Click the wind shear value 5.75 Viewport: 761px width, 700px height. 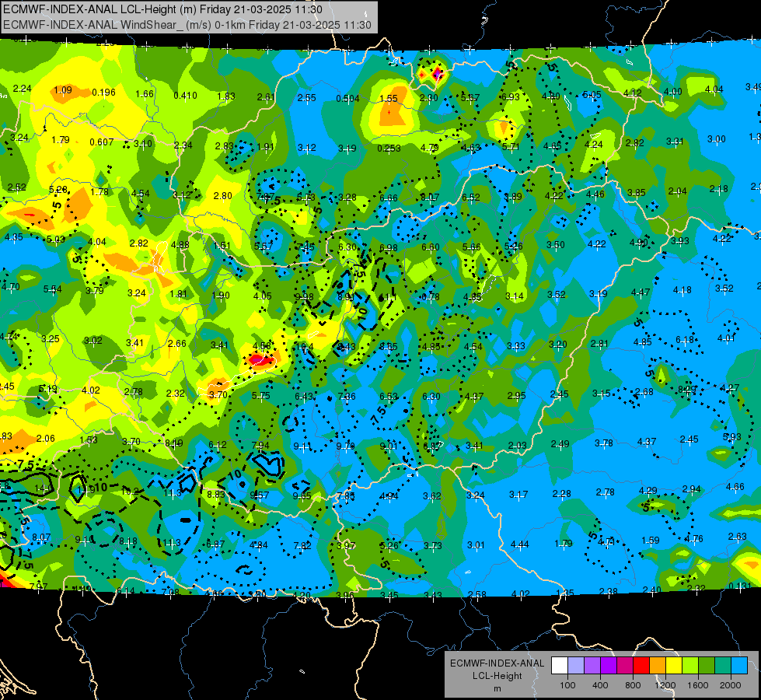tap(261, 395)
